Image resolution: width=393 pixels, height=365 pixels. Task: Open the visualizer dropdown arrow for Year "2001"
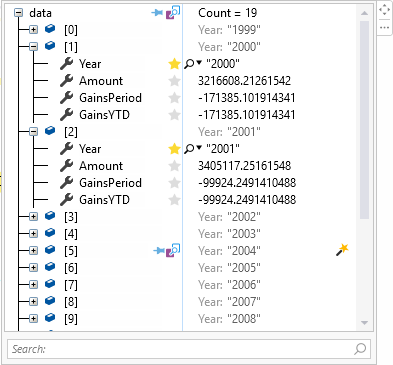pos(199,147)
